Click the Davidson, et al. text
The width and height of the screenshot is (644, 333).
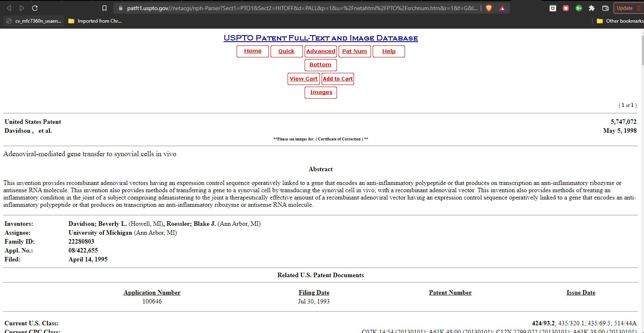click(x=28, y=131)
